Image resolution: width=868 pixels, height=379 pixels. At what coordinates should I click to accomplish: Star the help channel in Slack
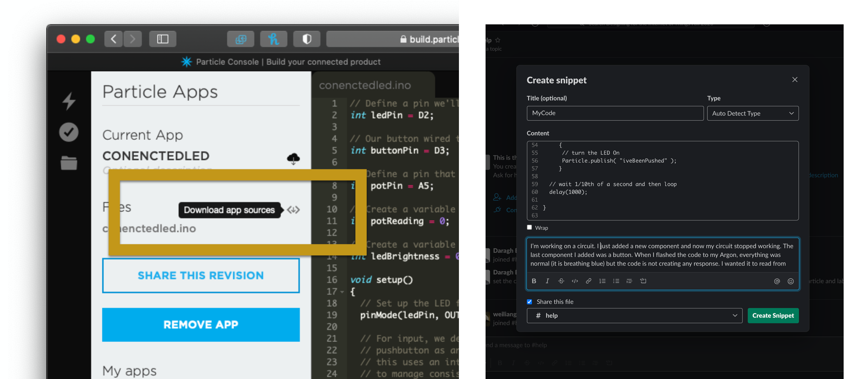coord(498,40)
